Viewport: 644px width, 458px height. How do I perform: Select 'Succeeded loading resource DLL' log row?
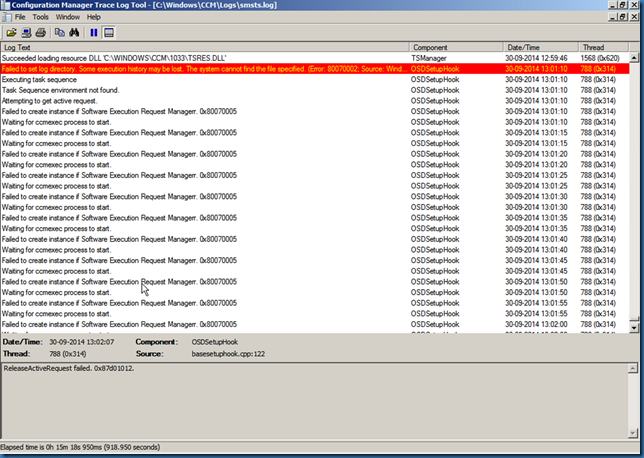(x=315, y=58)
